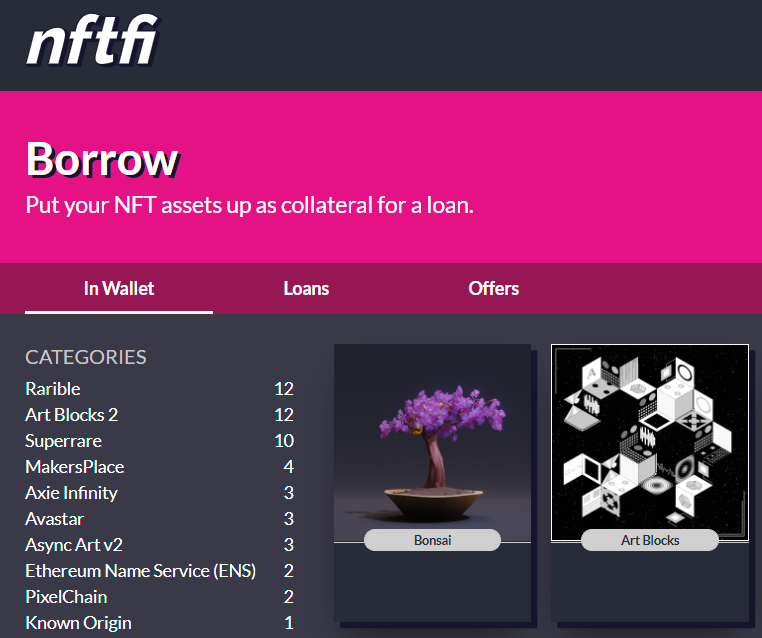The width and height of the screenshot is (762, 638).
Task: Choose the Superrare category
Action: tap(63, 441)
